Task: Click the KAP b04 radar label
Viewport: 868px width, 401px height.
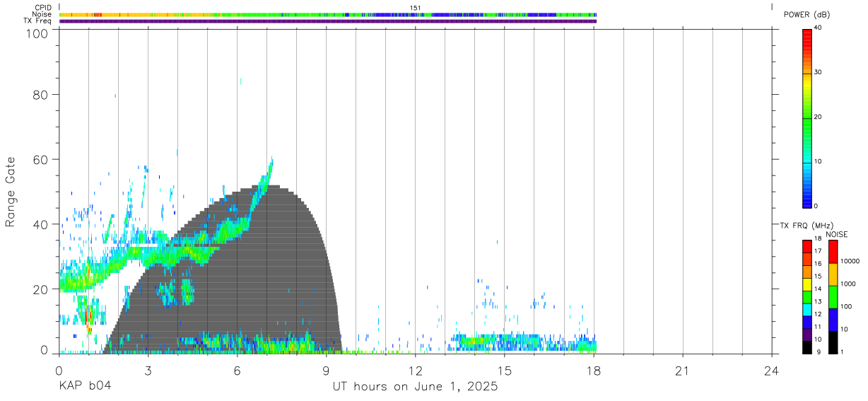Action: tap(84, 386)
